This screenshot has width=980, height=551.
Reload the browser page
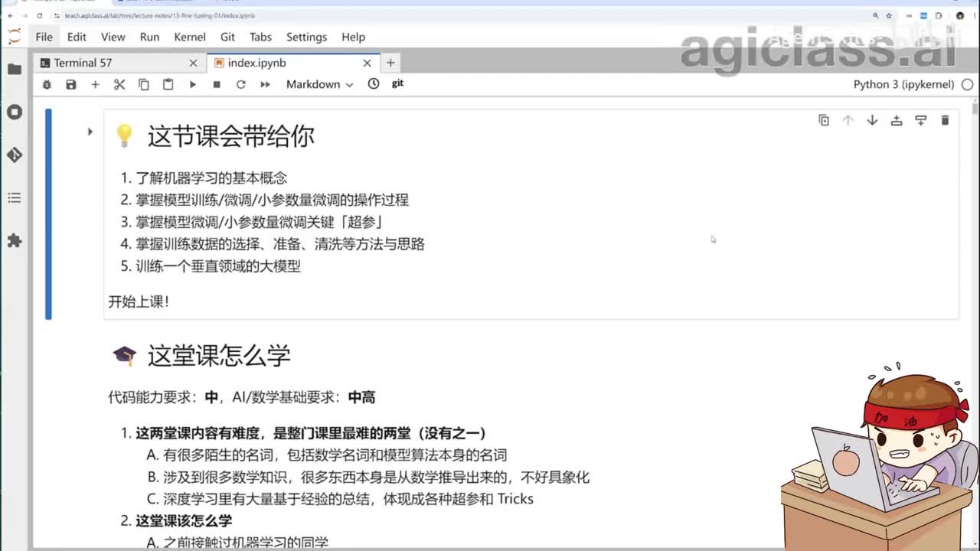point(40,15)
